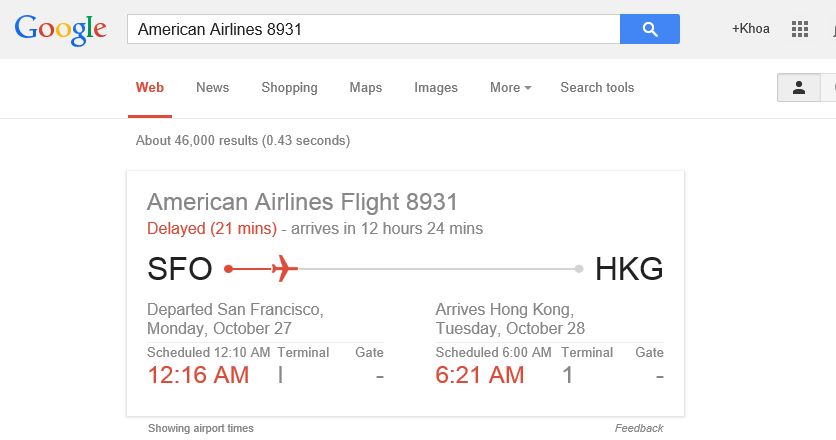Screen dimensions: 836x440
Task: Click the blue magnifier search button
Action: tap(649, 29)
